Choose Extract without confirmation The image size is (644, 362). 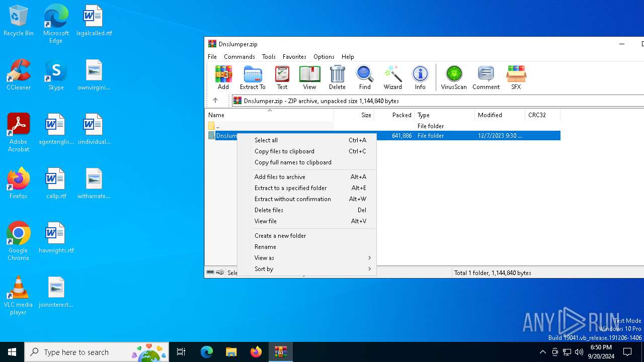tap(307, 199)
